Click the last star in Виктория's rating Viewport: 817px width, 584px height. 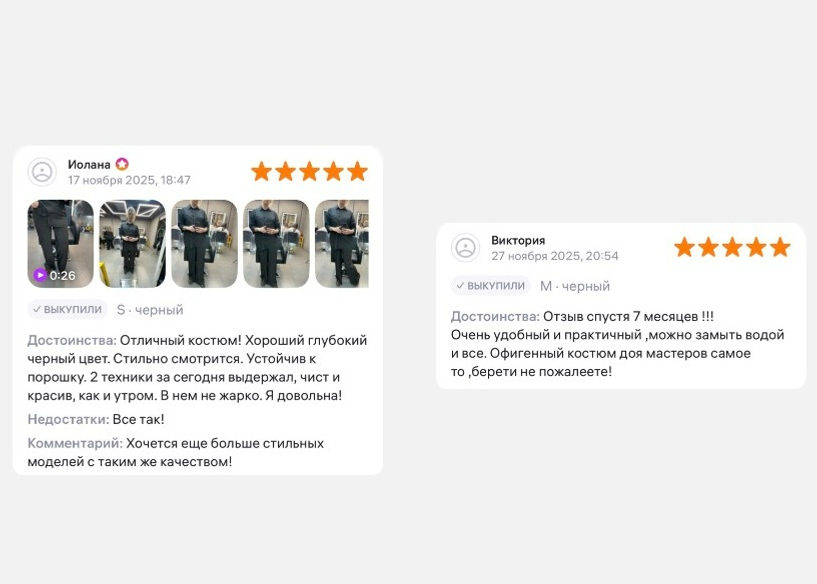pyautogui.click(x=781, y=247)
